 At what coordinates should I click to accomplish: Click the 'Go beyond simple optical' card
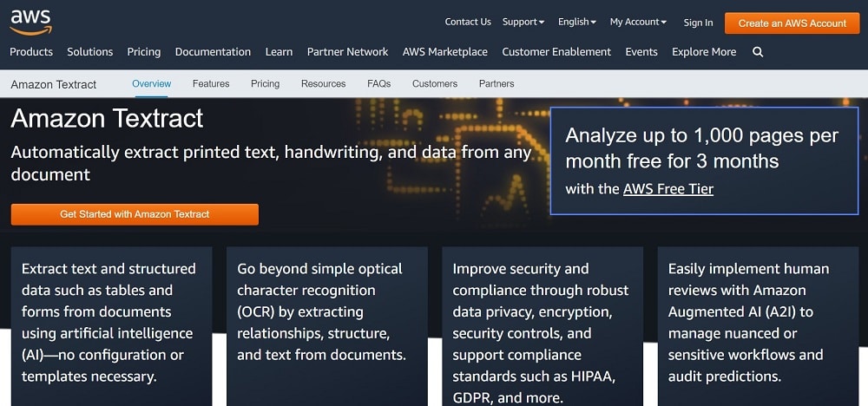327,326
